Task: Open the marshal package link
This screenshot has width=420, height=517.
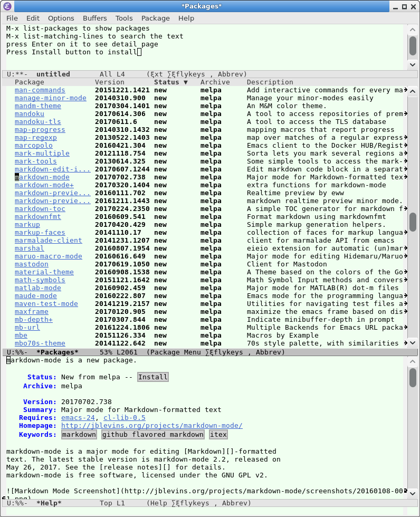Action: 30,248
